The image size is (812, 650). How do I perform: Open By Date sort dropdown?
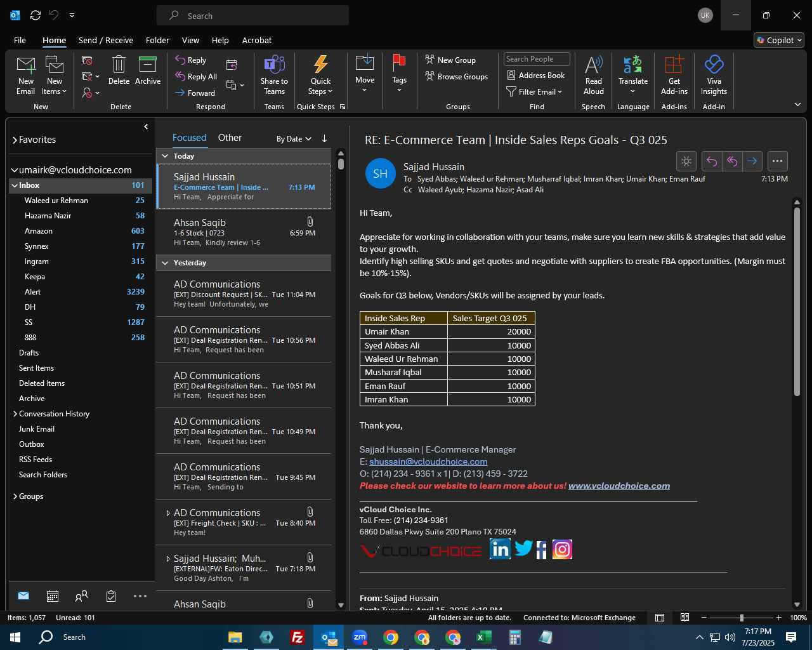pos(294,139)
